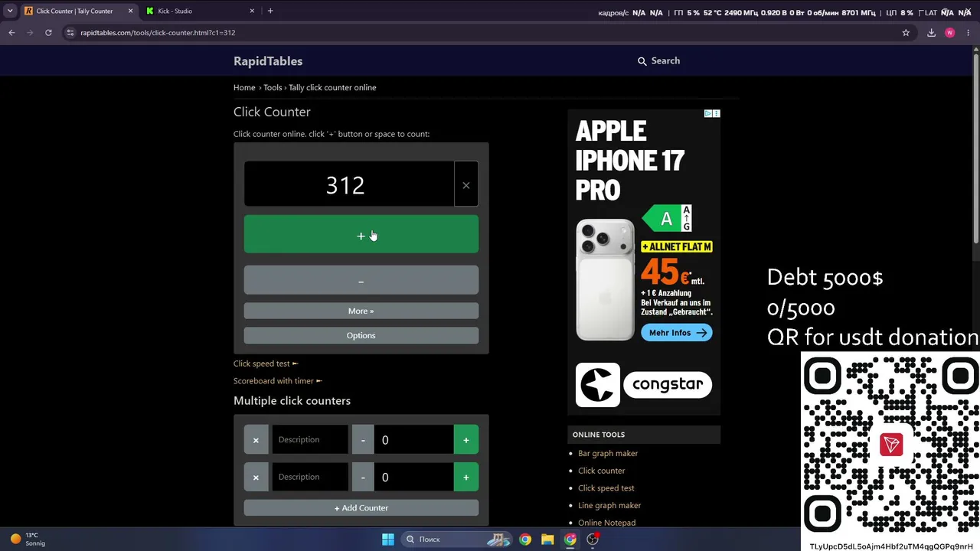Screen dimensions: 980x551
Task: Open the first Chrome taskbar icon
Action: click(x=525, y=540)
